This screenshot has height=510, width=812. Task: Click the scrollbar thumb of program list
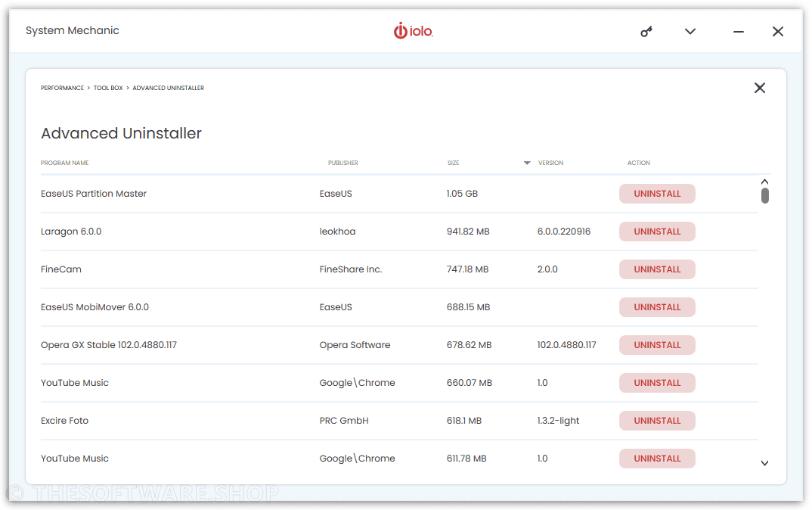(765, 196)
